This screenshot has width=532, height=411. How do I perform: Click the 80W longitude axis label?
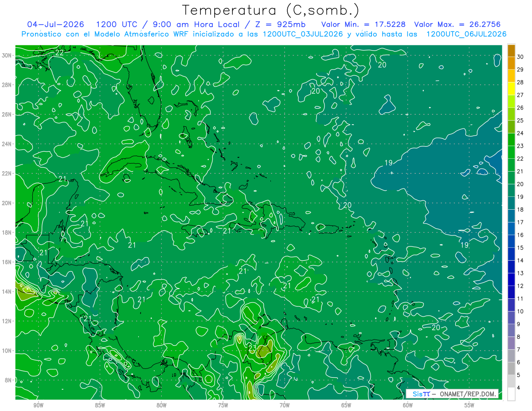coord(161,406)
